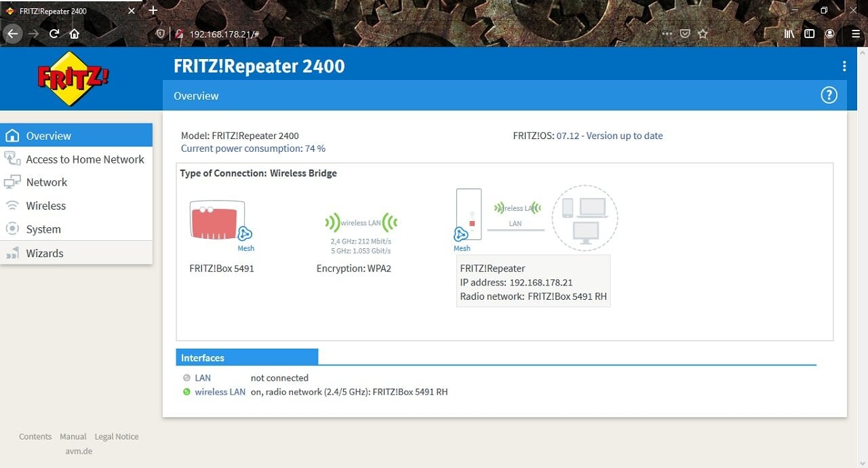Open the Wireless menu item
868x468 pixels.
click(76, 206)
